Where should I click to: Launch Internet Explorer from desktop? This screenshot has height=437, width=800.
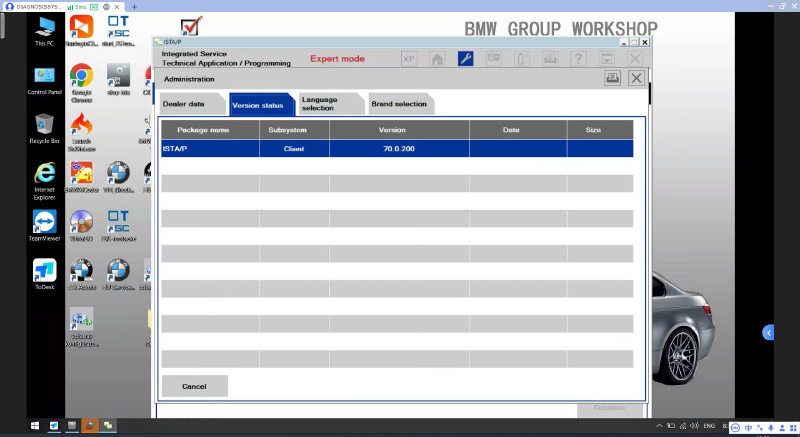[x=45, y=176]
